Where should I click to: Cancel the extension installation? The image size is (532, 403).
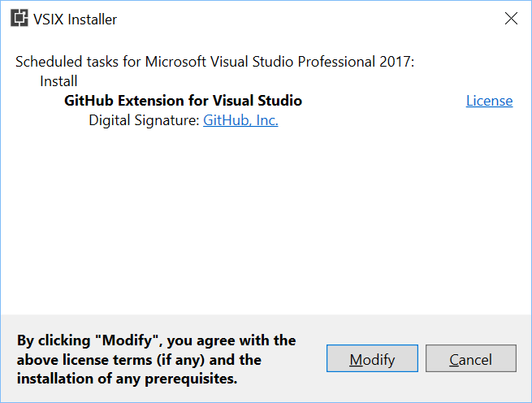(471, 358)
